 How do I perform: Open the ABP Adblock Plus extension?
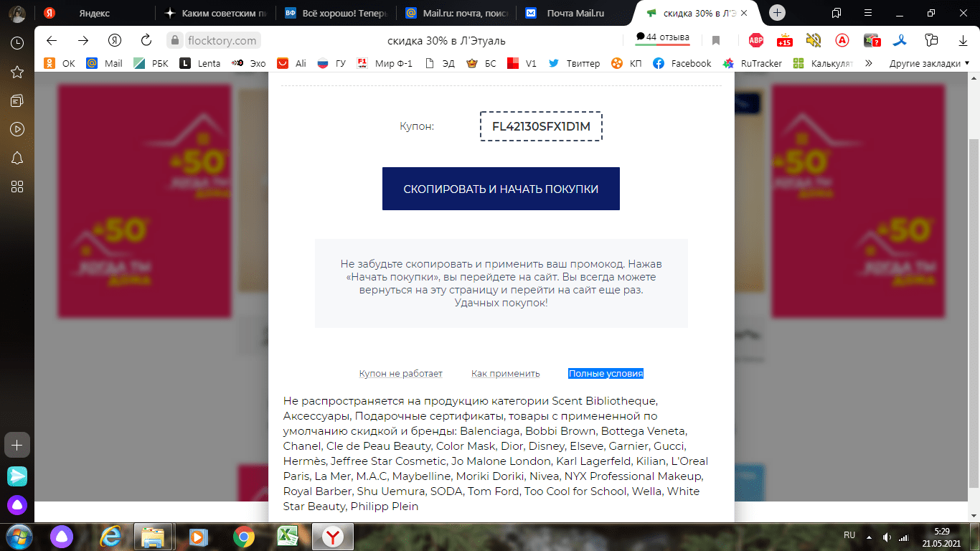755,40
